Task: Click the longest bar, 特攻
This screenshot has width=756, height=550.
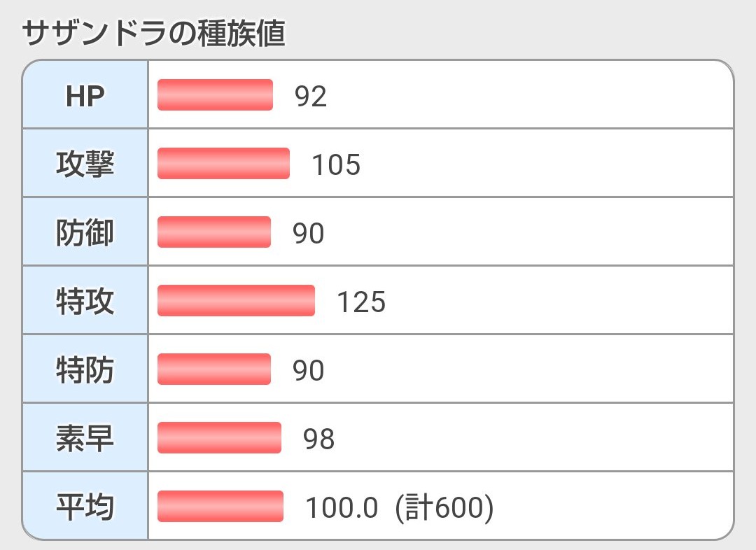Action: point(236,301)
